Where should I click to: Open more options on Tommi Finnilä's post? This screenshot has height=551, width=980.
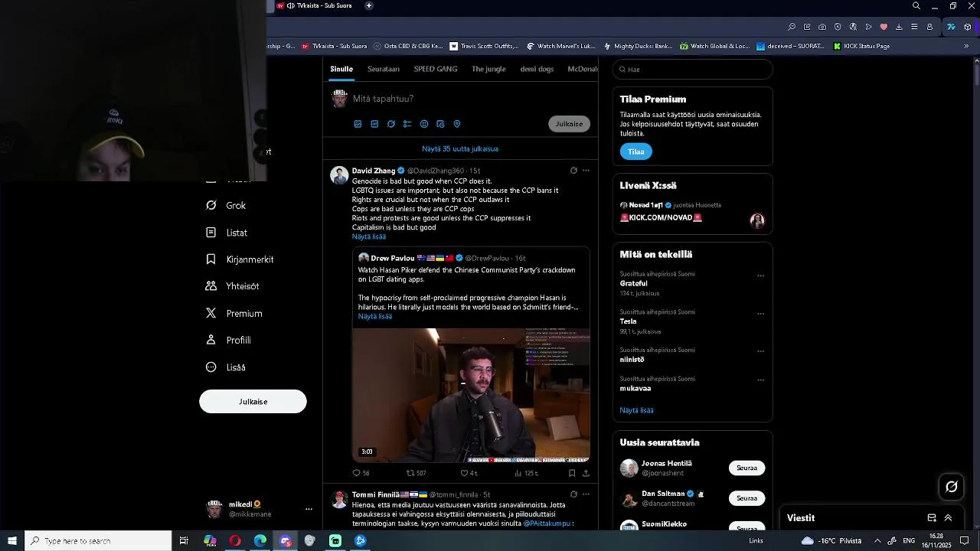coord(586,494)
